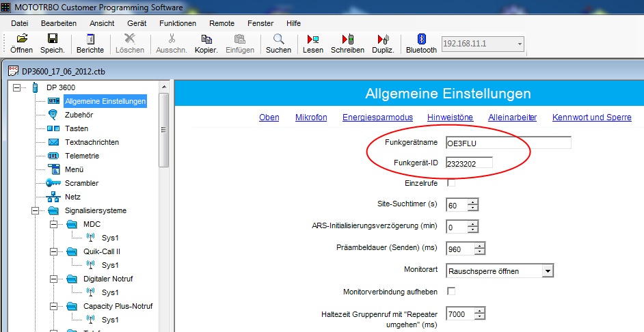This screenshot has width=644, height=332.
Task: Open the Gerät menu
Action: coord(137,23)
